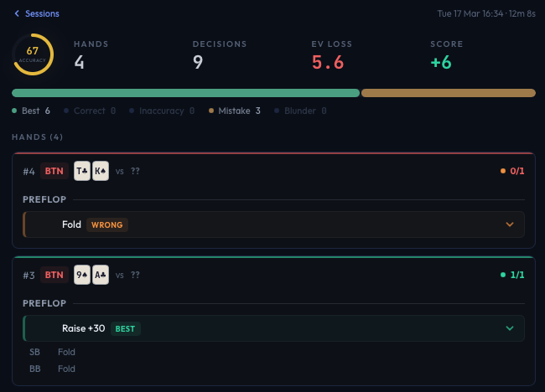Toggle the Best 6 legend filter
This screenshot has height=392, width=545.
click(31, 111)
